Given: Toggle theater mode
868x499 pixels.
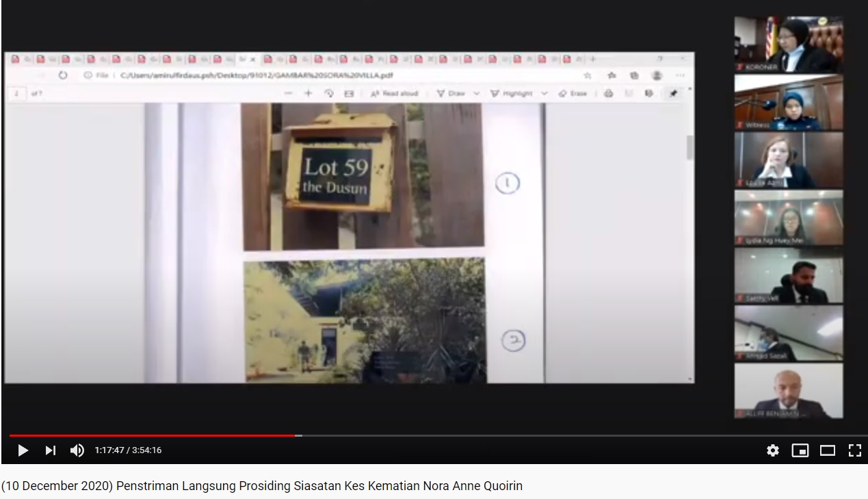Looking at the screenshot, I should (x=828, y=450).
